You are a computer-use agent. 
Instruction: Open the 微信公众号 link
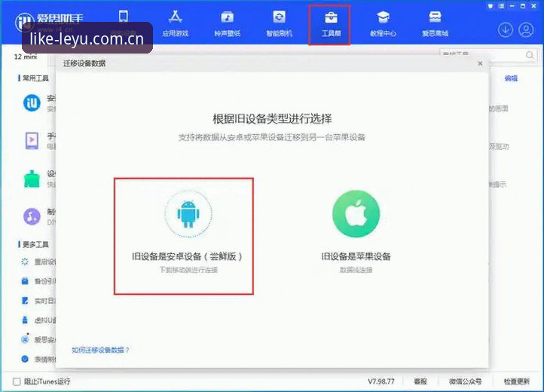465,381
